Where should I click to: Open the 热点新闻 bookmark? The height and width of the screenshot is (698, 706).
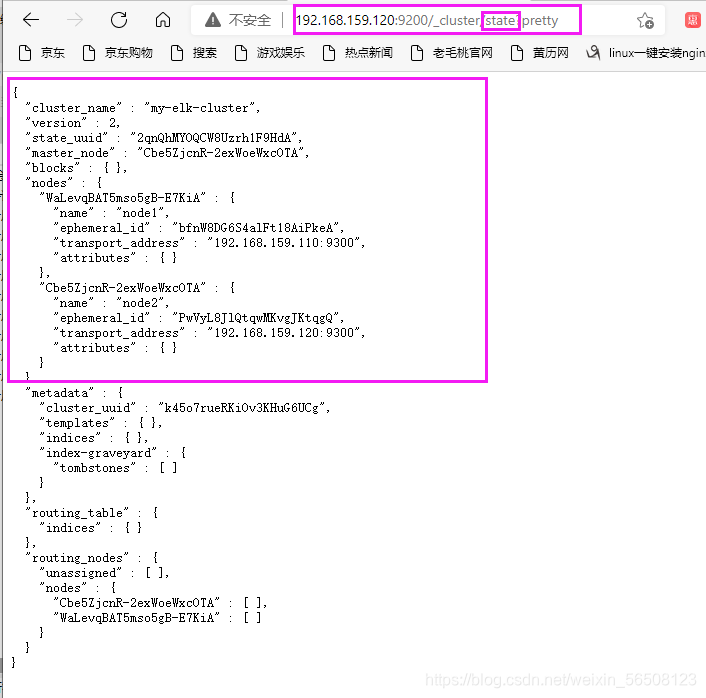coord(358,53)
